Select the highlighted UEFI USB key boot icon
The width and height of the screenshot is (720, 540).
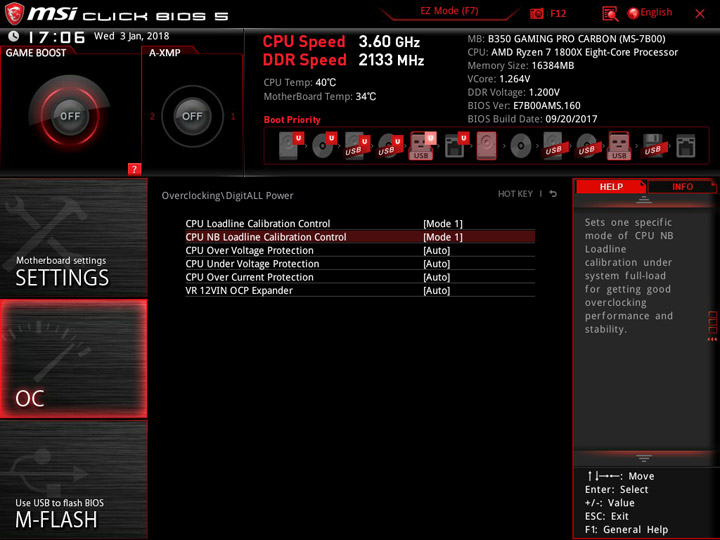tap(422, 146)
